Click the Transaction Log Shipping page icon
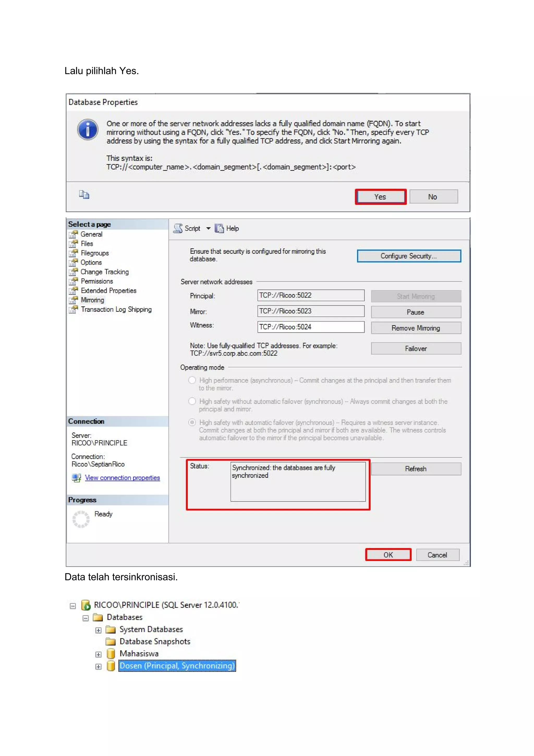 click(x=73, y=309)
